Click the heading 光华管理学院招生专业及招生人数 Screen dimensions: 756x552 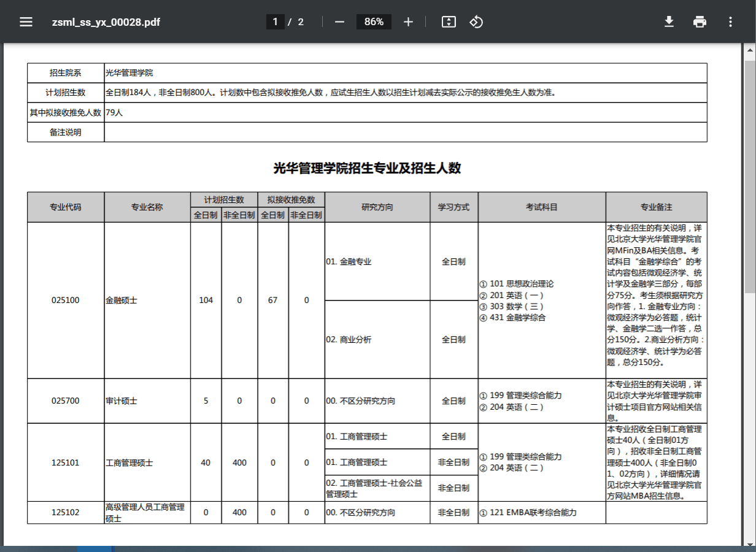click(x=367, y=169)
